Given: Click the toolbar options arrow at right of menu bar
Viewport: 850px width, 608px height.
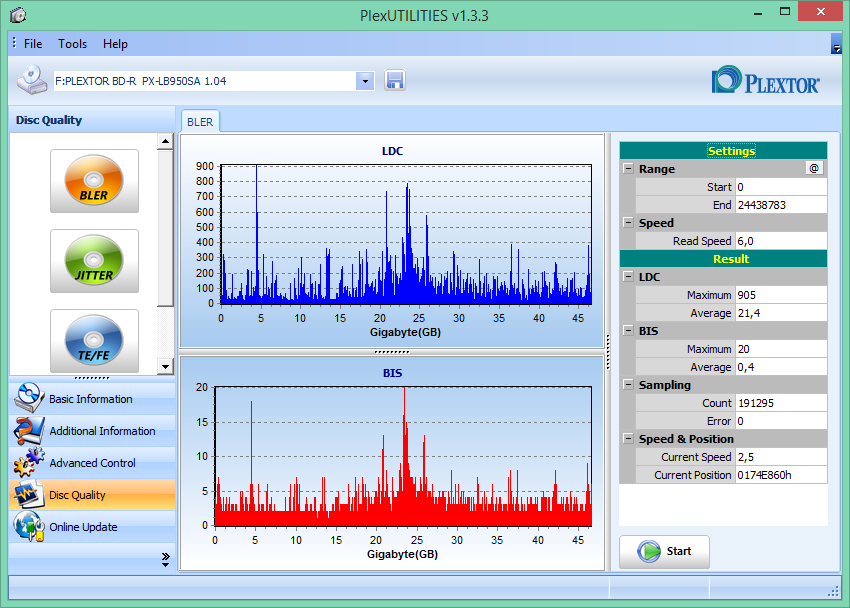Looking at the screenshot, I should 836,44.
